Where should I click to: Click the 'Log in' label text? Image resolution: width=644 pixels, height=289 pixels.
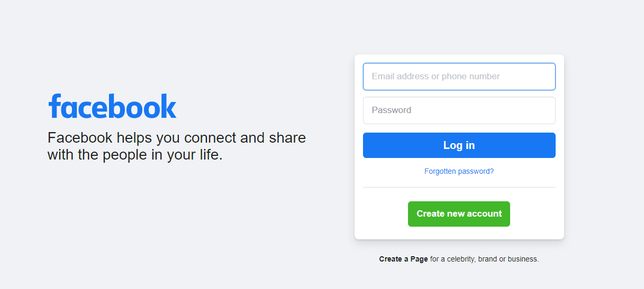[x=459, y=145]
